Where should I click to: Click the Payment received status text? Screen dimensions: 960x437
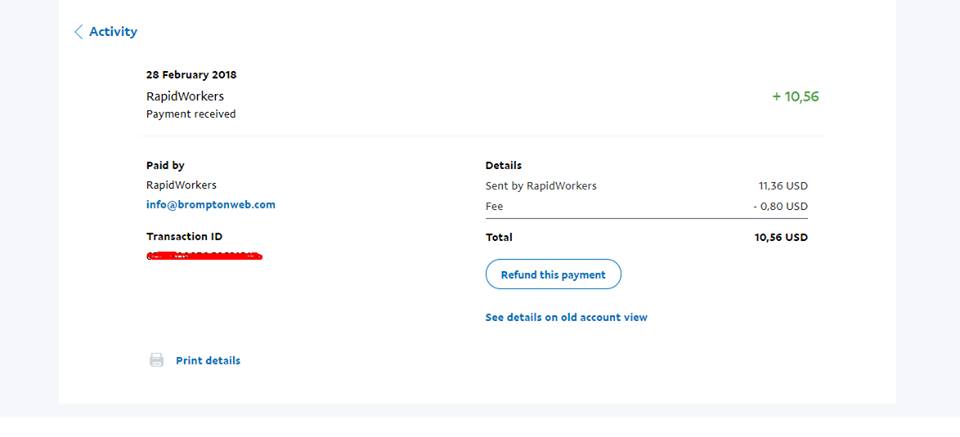pyautogui.click(x=191, y=114)
